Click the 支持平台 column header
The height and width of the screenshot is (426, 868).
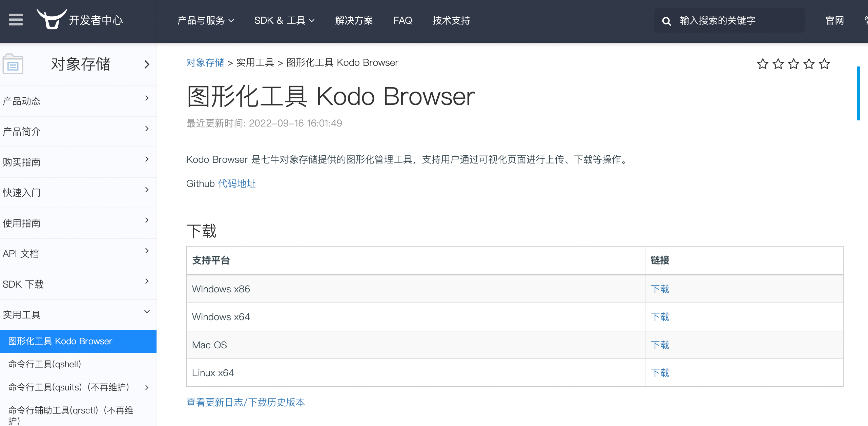(416, 260)
